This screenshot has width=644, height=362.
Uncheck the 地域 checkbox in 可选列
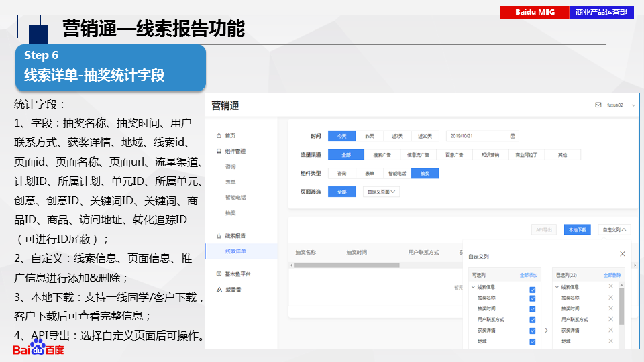tap(532, 341)
